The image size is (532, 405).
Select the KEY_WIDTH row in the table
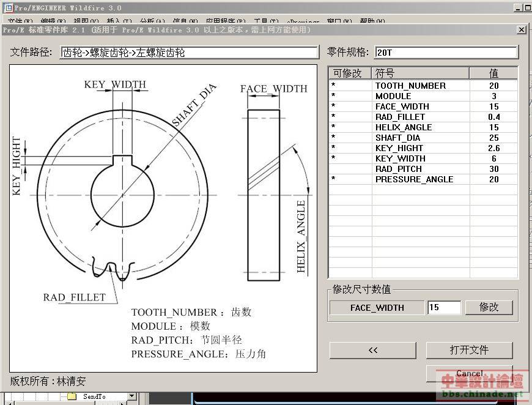(423, 158)
